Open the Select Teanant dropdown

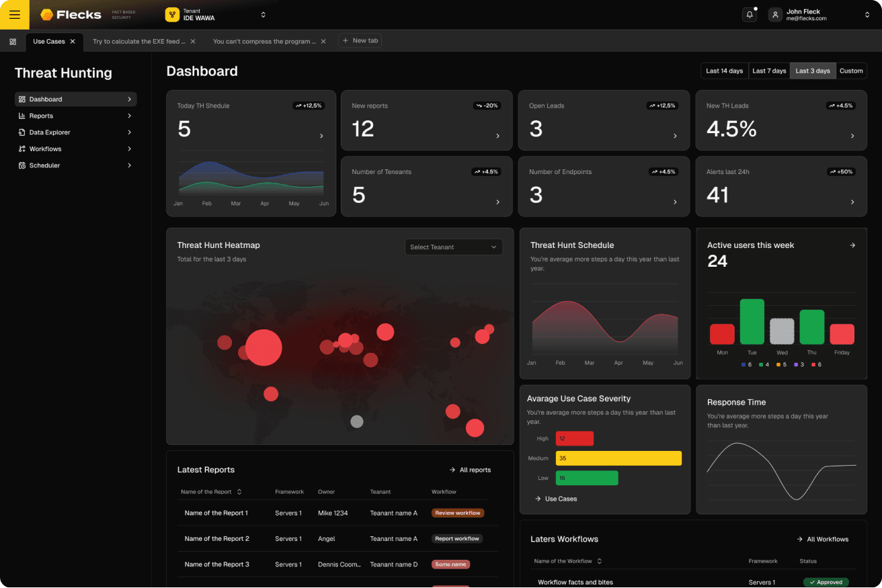[453, 247]
